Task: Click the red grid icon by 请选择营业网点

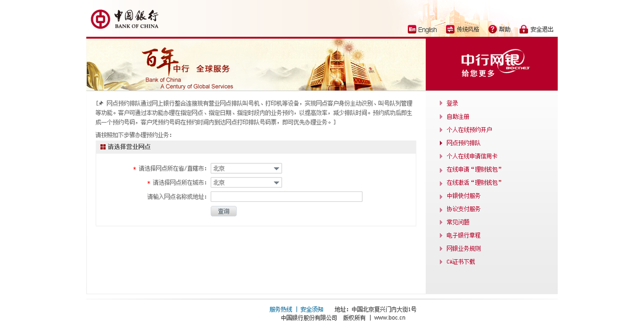Action: 103,147
